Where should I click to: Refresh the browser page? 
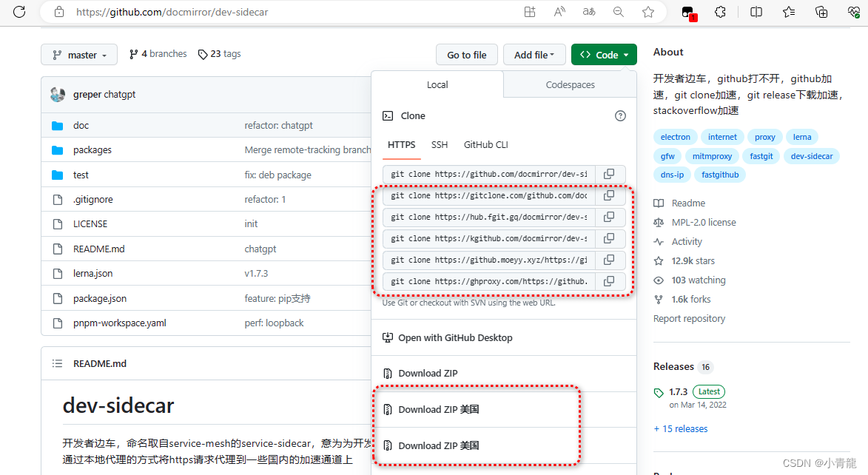pos(20,12)
